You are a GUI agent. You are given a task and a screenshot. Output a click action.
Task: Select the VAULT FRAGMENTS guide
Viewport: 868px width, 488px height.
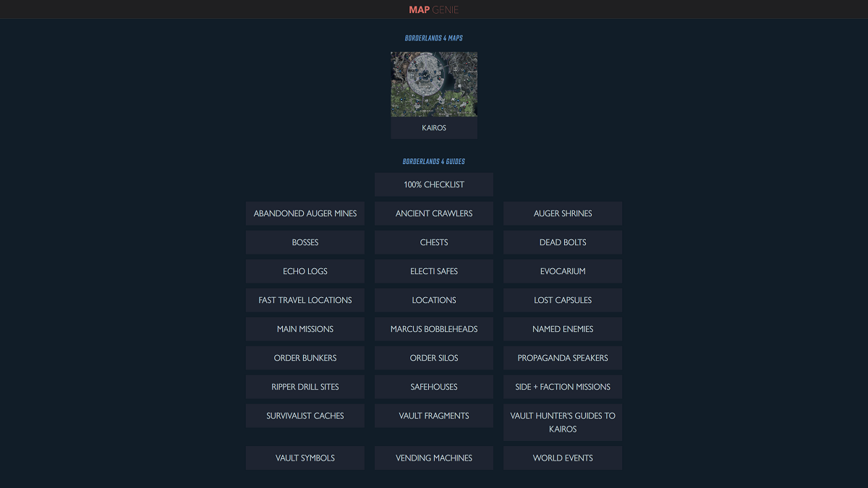tap(433, 416)
